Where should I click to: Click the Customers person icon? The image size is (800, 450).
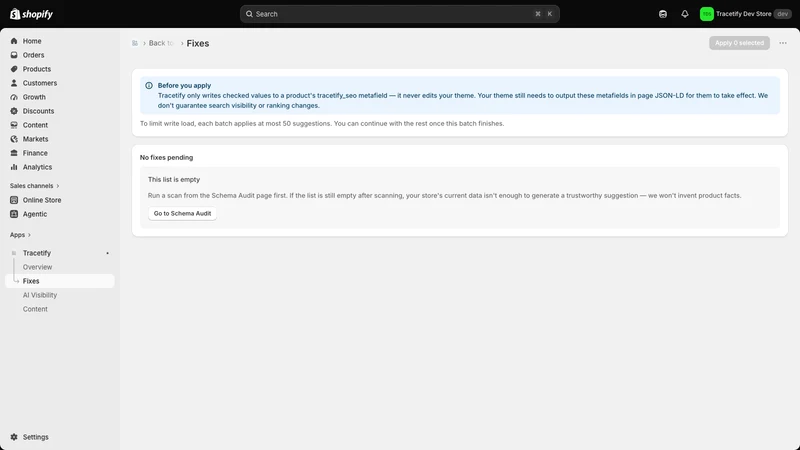click(14, 83)
